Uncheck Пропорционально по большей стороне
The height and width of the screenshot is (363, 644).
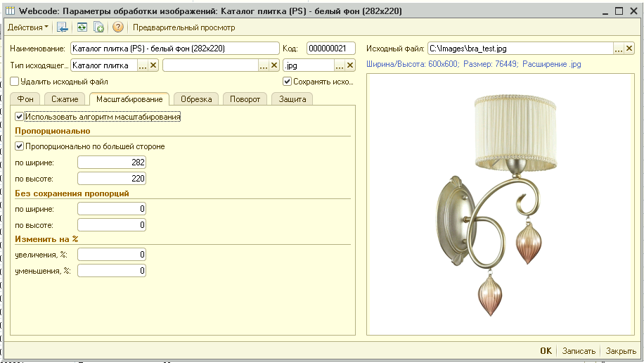20,146
